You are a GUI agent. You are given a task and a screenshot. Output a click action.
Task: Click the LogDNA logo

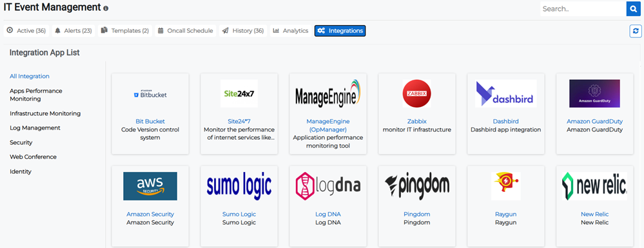pos(327,186)
